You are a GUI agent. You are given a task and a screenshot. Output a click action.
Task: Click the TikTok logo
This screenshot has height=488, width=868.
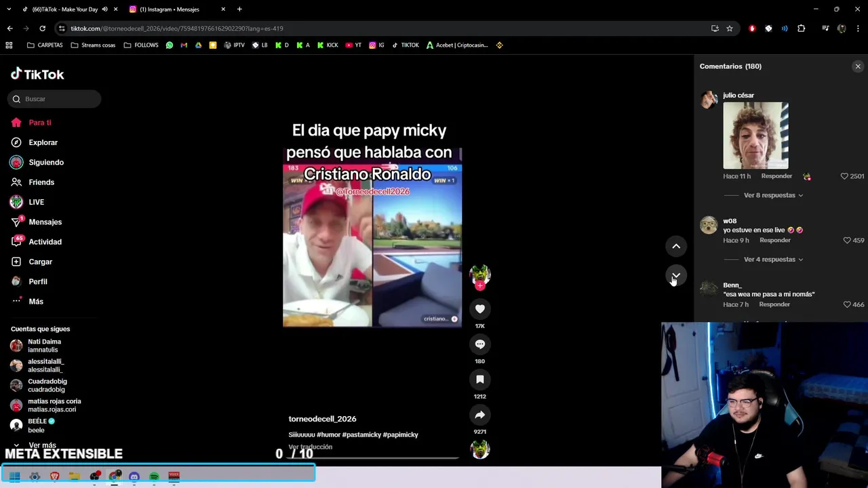coord(37,74)
